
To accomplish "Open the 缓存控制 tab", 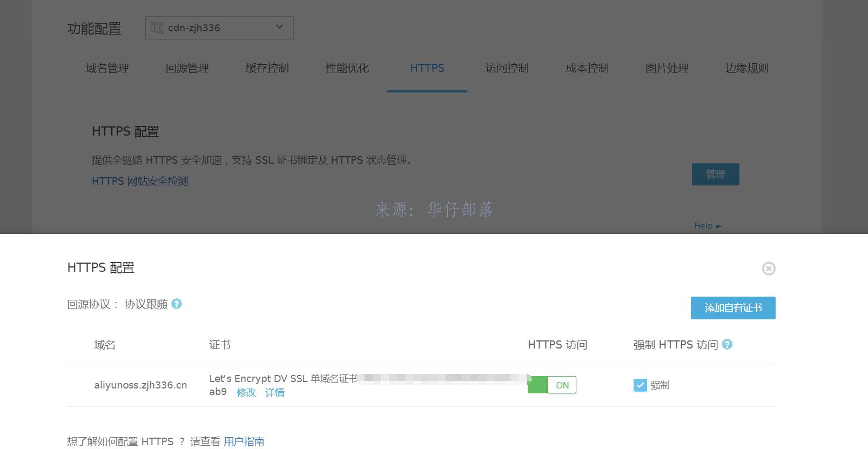I will [267, 68].
